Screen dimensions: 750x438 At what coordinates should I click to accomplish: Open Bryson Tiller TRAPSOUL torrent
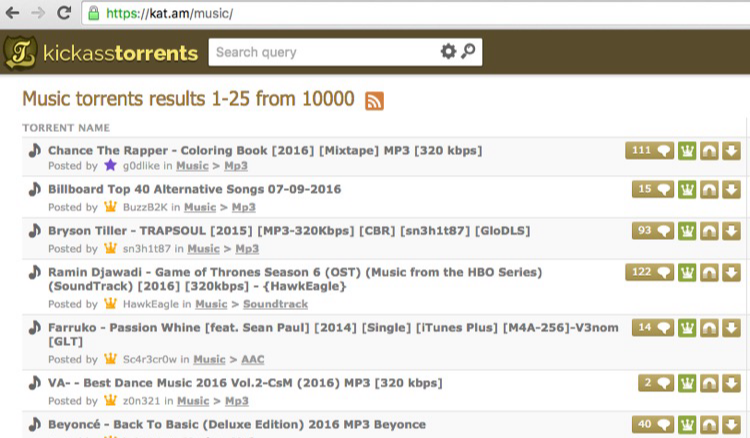point(289,230)
